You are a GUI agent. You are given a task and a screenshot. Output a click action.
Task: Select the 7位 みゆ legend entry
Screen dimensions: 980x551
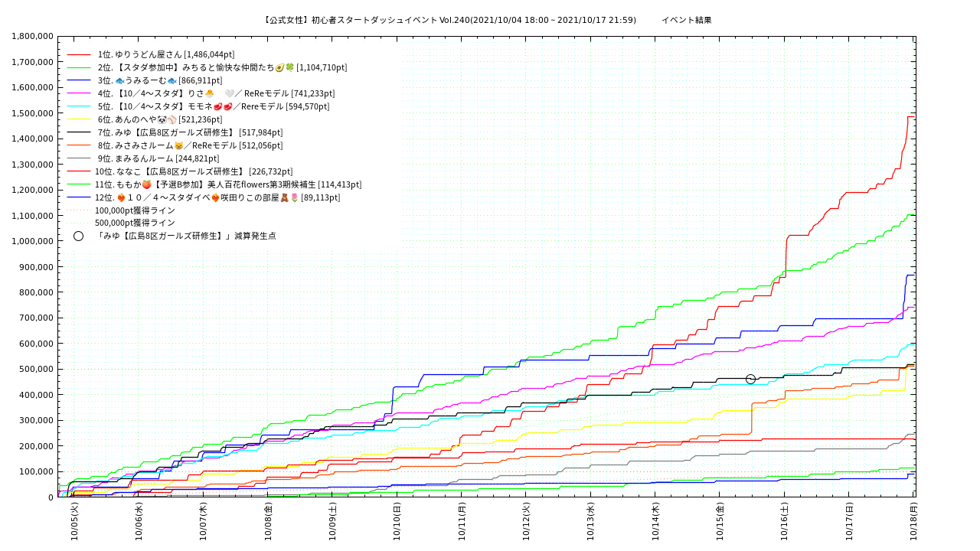tap(189, 132)
